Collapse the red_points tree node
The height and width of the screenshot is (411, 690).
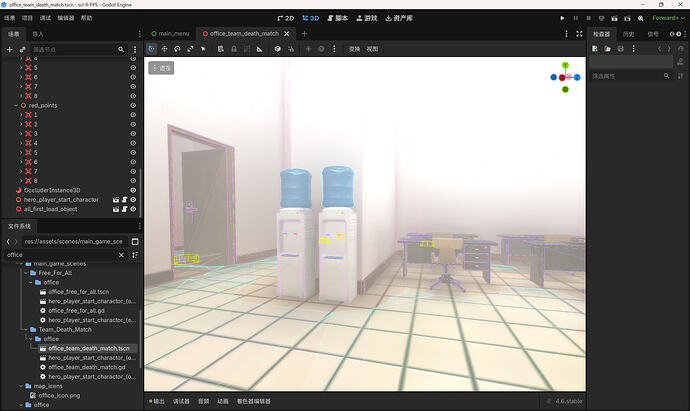click(15, 105)
